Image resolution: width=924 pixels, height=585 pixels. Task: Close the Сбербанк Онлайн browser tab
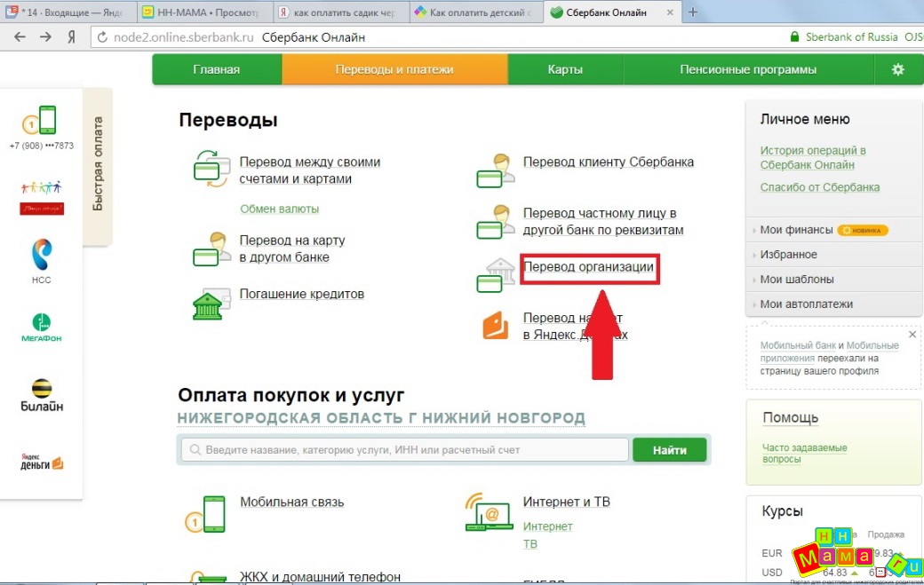(x=670, y=12)
